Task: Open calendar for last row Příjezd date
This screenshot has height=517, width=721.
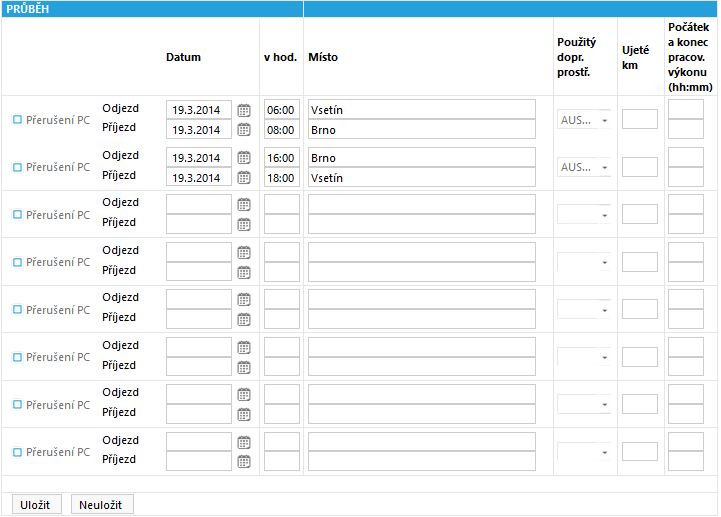Action: [244, 462]
